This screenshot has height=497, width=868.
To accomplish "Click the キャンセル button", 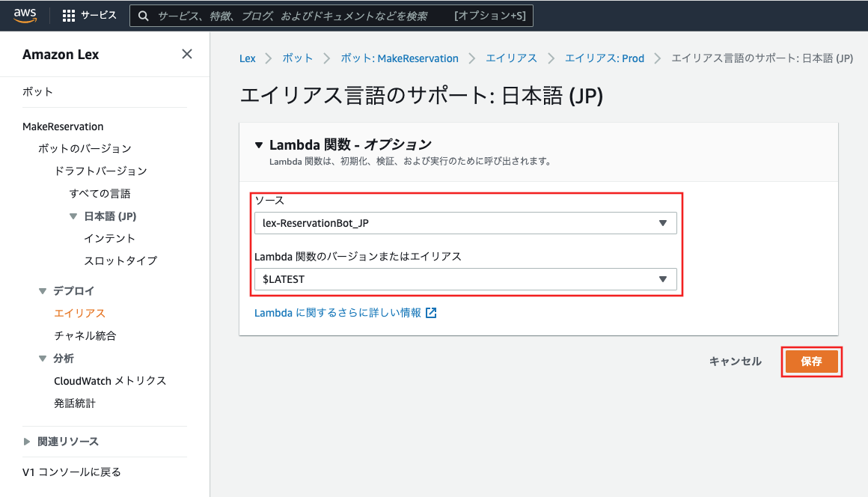I will [735, 362].
